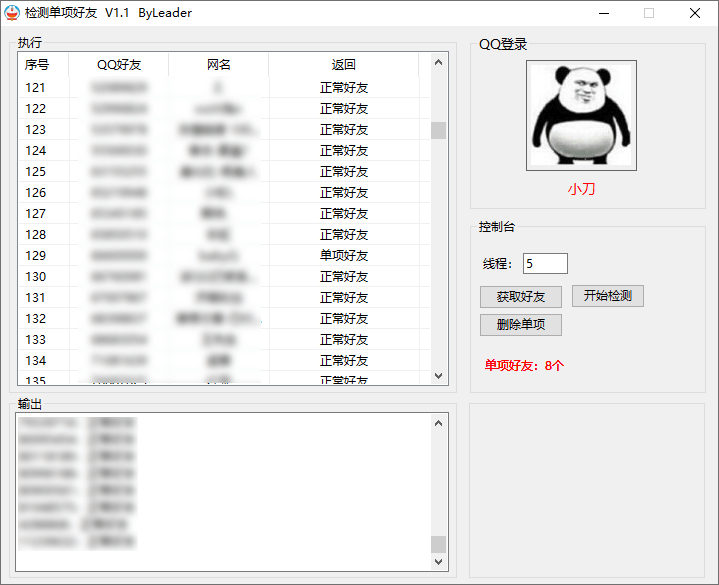719x585 pixels.
Task: Click the QQ好友 column header
Action: 119,65
